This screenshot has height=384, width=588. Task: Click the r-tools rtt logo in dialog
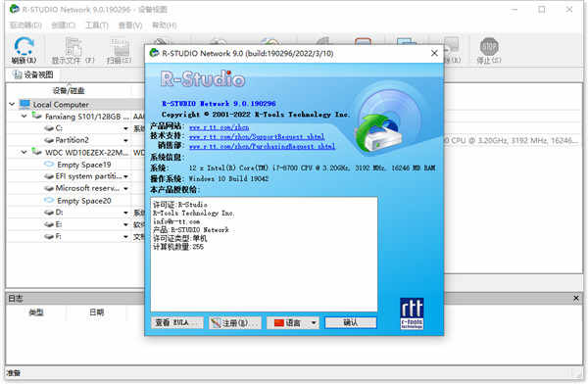tap(412, 313)
